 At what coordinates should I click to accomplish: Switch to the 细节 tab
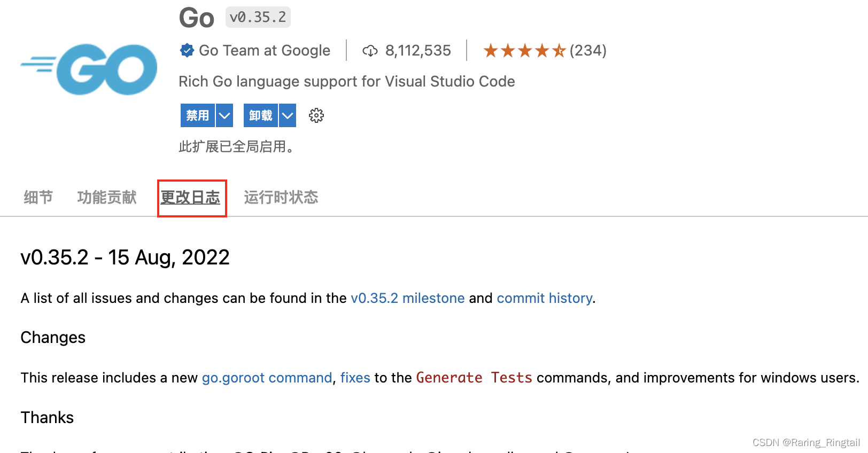(38, 197)
